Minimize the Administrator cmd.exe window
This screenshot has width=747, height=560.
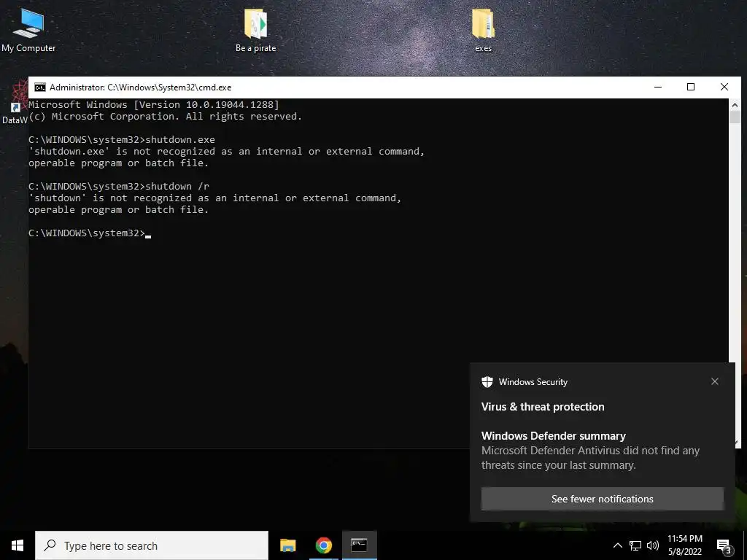658,87
